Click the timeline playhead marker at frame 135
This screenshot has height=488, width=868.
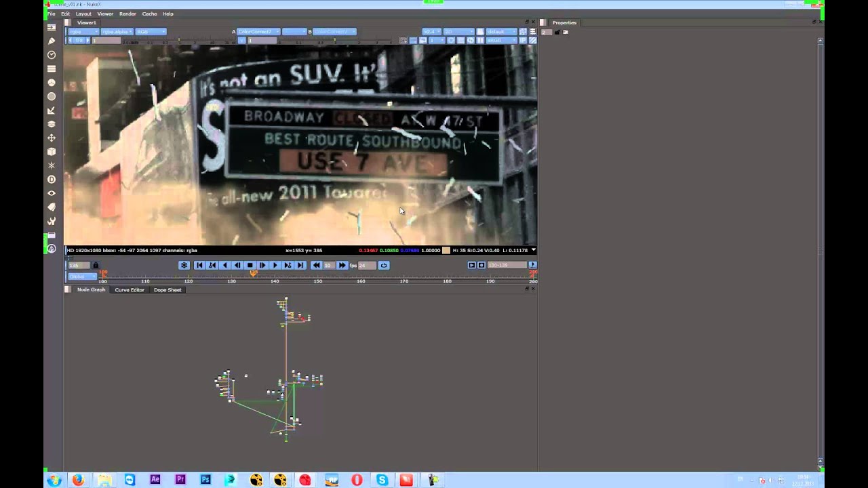pos(253,273)
